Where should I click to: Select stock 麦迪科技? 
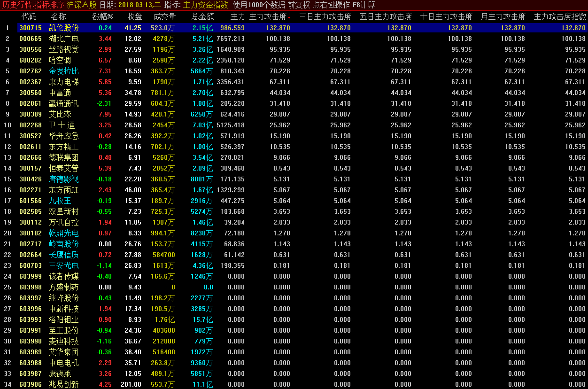(x=64, y=341)
